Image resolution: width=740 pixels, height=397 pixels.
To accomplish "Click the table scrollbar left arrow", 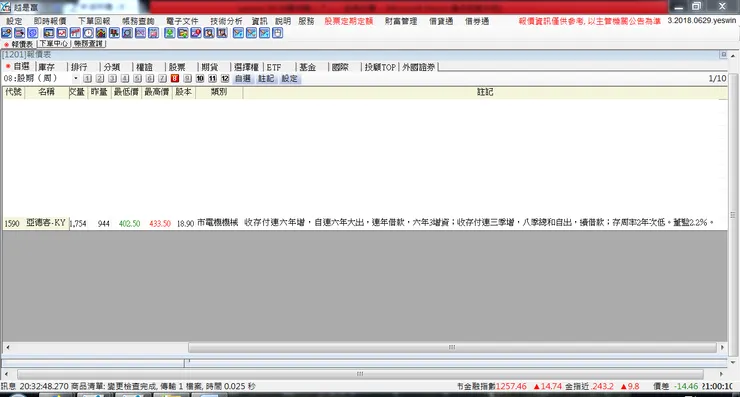I will [x=7, y=347].
